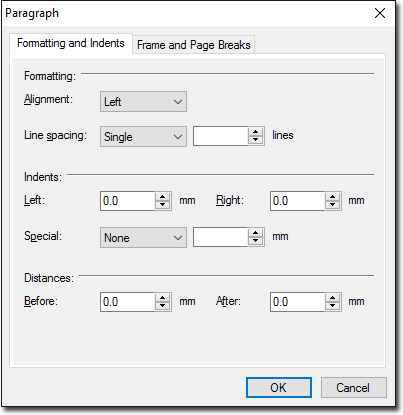Increase the Left indent value
403x415 pixels.
(x=163, y=197)
